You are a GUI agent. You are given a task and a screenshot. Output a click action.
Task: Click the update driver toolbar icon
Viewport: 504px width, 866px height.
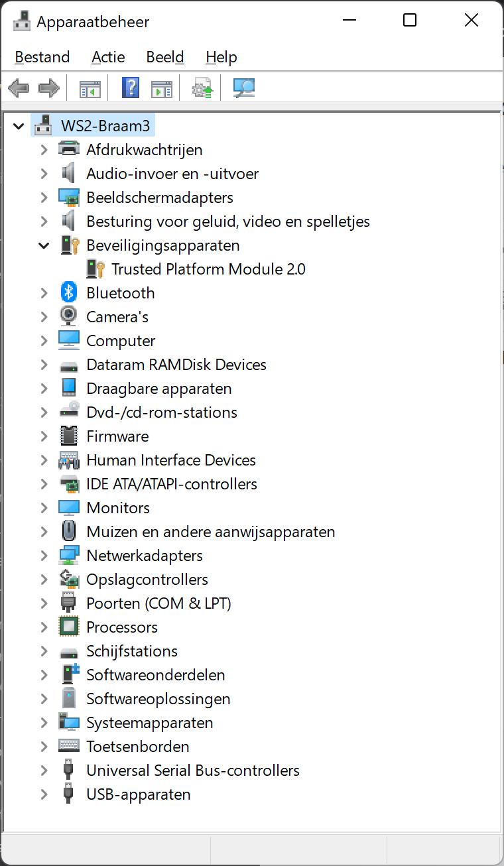202,88
